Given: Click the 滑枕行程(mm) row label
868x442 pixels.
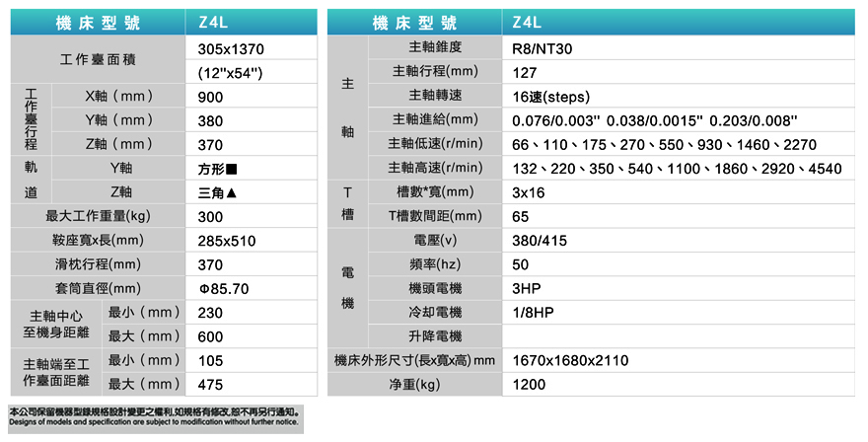Looking at the screenshot, I should [x=98, y=264].
